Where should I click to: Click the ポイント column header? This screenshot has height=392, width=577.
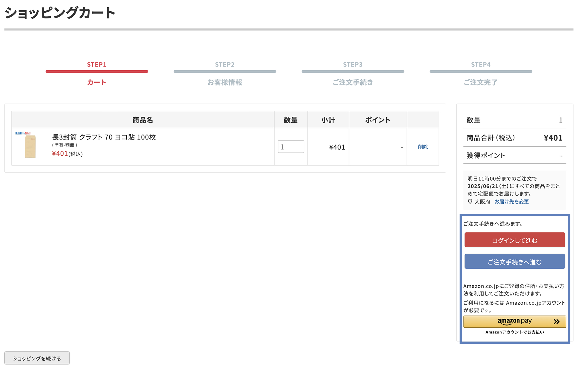pos(378,120)
